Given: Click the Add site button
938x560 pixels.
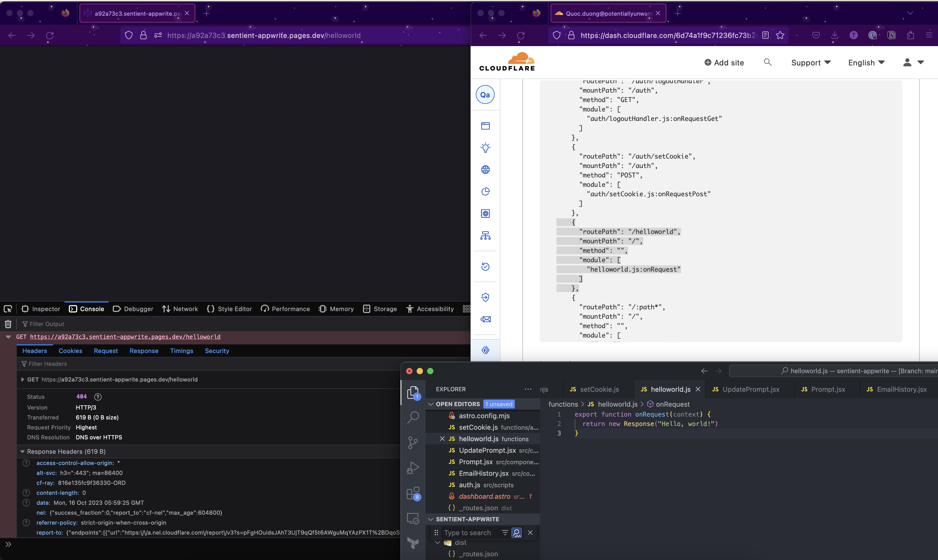Looking at the screenshot, I should coord(724,63).
